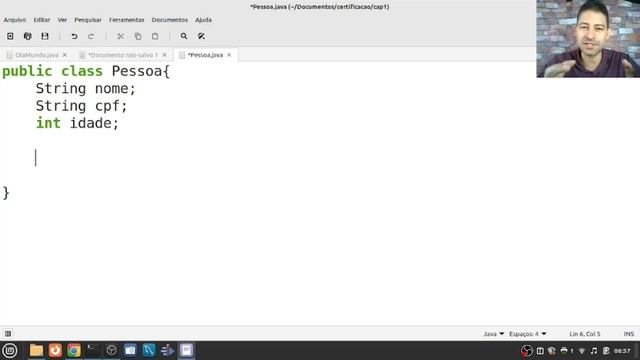This screenshot has width=640, height=360.
Task: Click the 'public class Pessoa{' line
Action: [86, 71]
